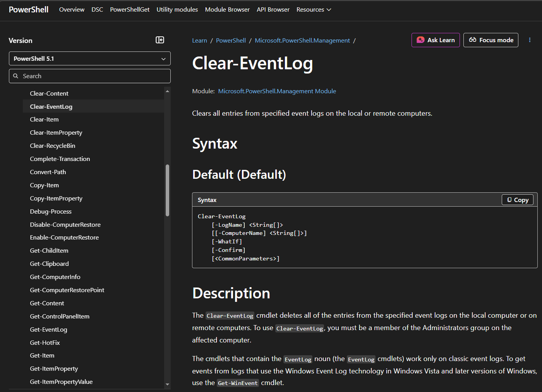The image size is (542, 392).
Task: Click the Description section heading
Action: point(231,293)
